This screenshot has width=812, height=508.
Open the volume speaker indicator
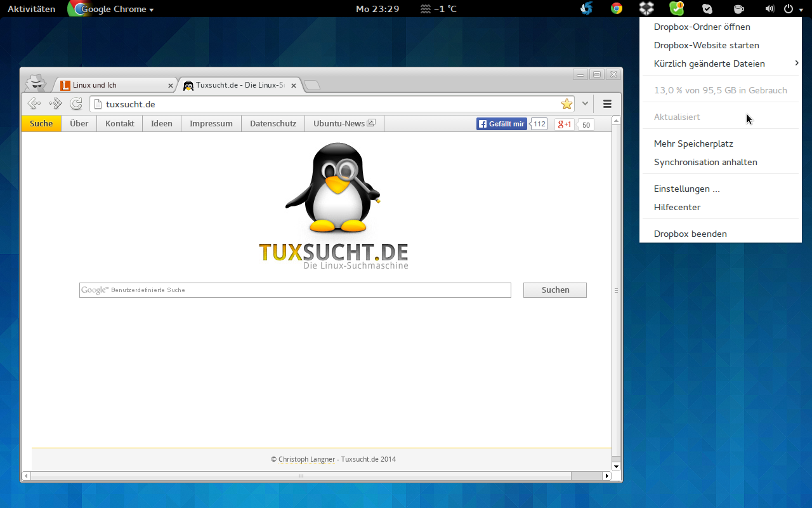tap(769, 9)
